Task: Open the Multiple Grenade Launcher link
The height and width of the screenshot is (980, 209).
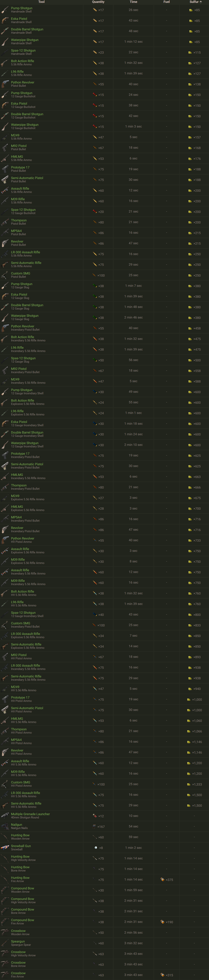Action: pos(30,814)
